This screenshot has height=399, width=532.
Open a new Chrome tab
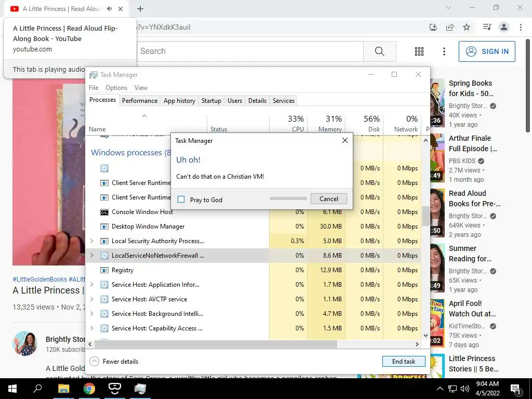tap(140, 9)
